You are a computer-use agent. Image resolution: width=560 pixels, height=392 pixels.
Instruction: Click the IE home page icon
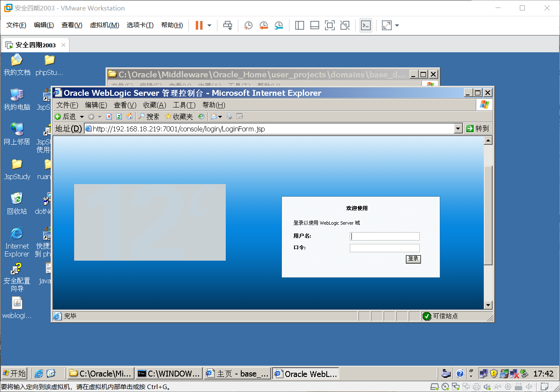pos(129,116)
